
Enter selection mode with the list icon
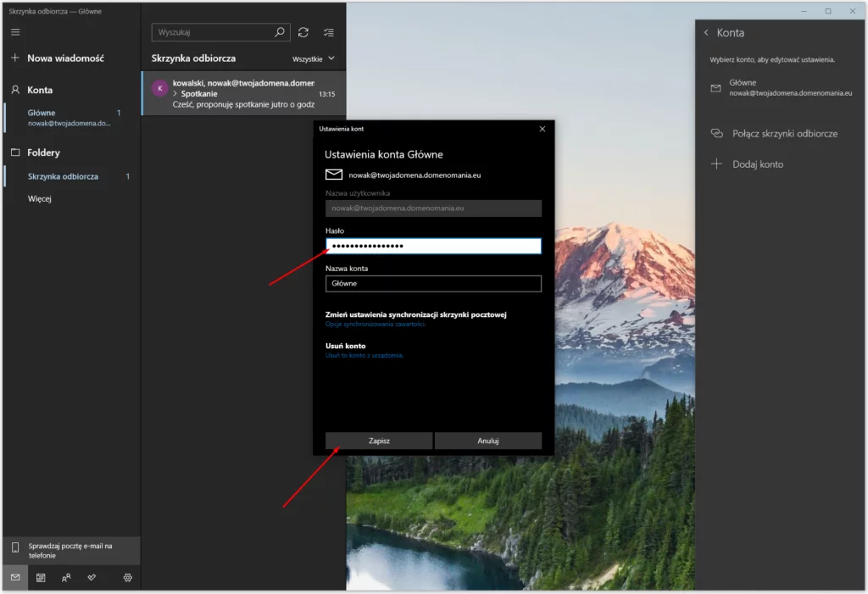pyautogui.click(x=329, y=32)
